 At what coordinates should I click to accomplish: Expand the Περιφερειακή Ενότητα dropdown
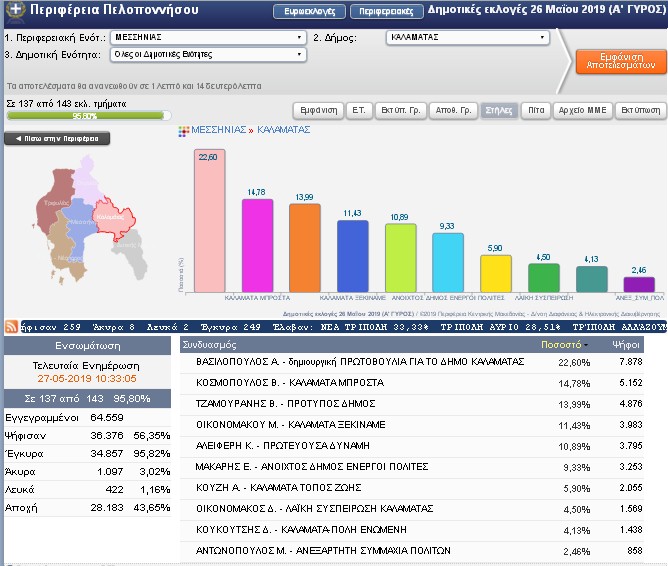tap(208, 37)
